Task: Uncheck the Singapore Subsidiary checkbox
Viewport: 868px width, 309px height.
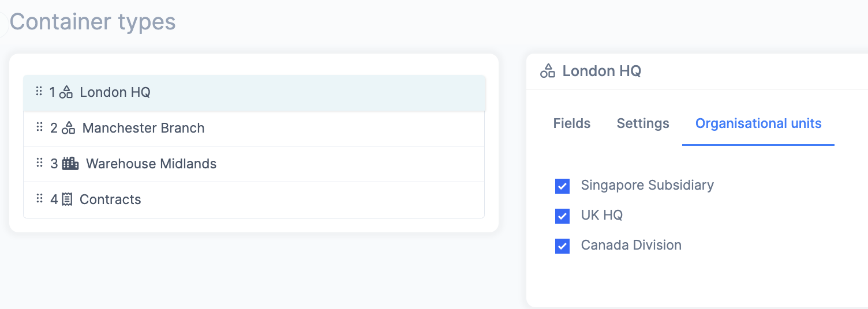Action: coord(562,186)
